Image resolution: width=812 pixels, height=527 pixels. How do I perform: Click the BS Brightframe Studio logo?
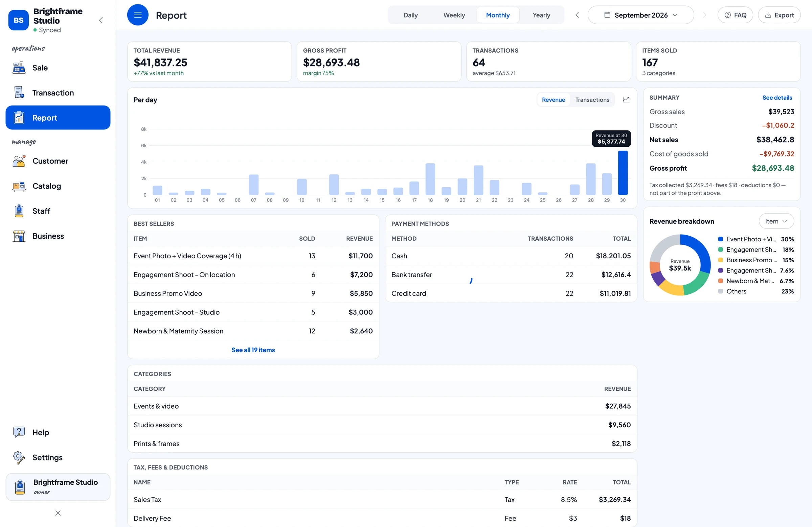pos(18,20)
